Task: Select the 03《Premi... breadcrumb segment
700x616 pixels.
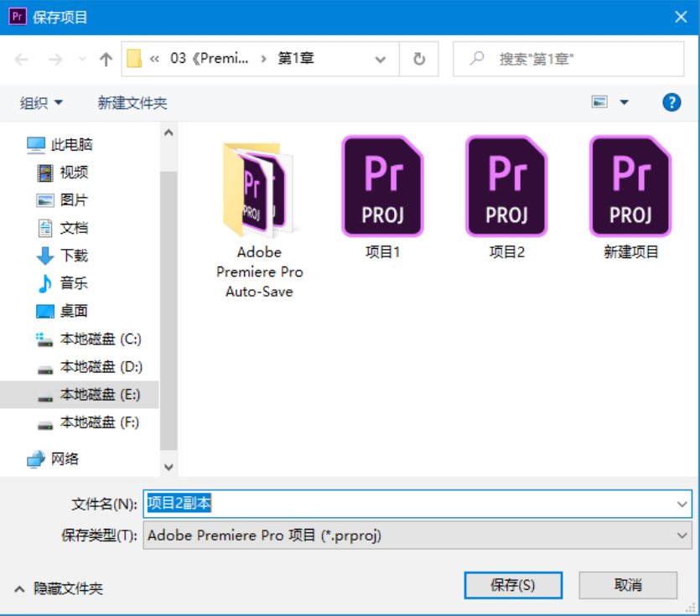Action: pyautogui.click(x=209, y=59)
